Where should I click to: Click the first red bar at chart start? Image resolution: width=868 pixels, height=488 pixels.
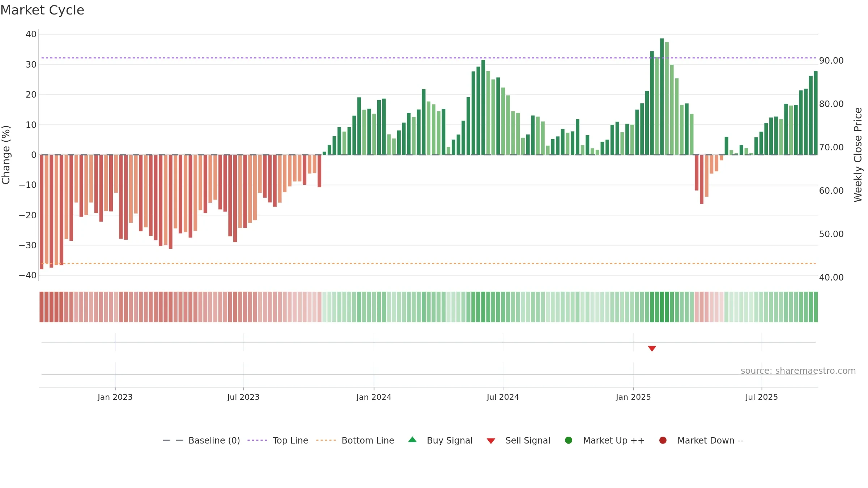click(x=42, y=212)
